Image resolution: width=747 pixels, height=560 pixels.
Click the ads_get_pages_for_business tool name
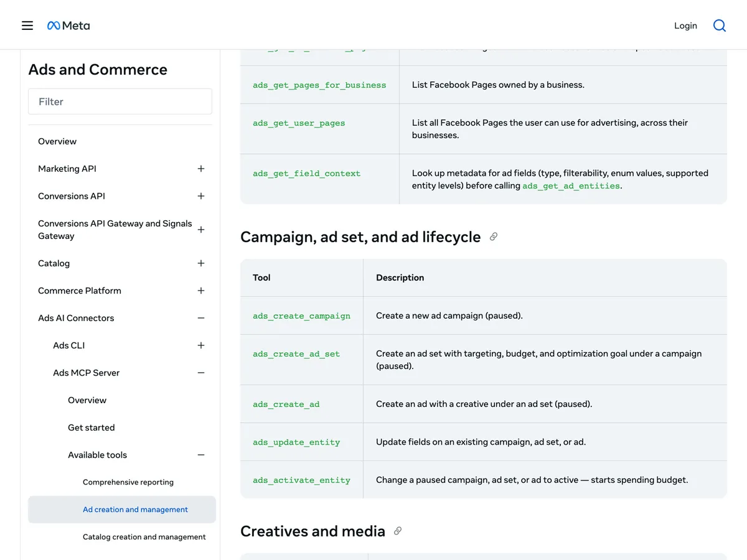coord(319,85)
